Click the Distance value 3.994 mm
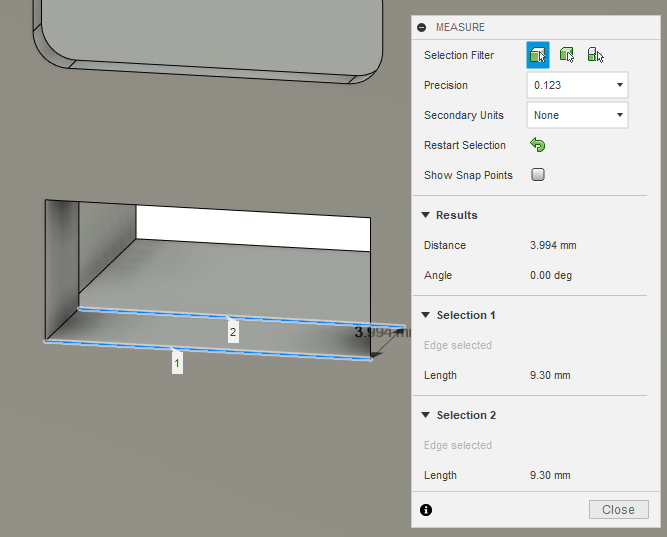 tap(553, 246)
